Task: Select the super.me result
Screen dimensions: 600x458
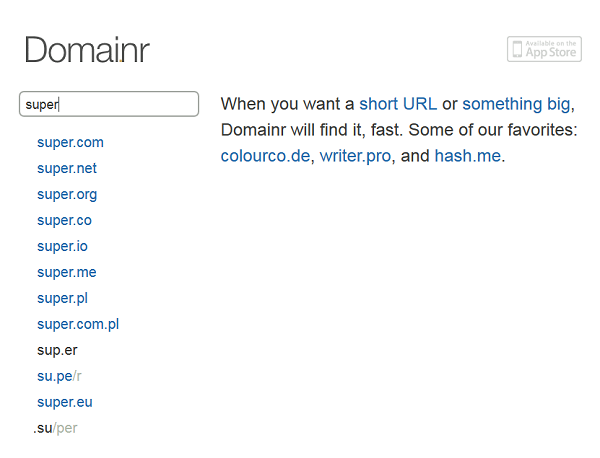Action: (x=67, y=272)
